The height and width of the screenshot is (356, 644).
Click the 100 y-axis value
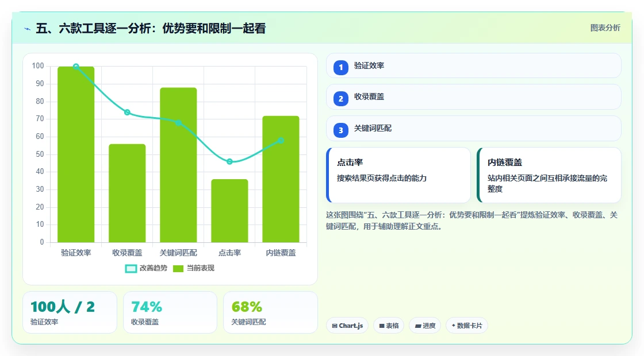tap(38, 66)
